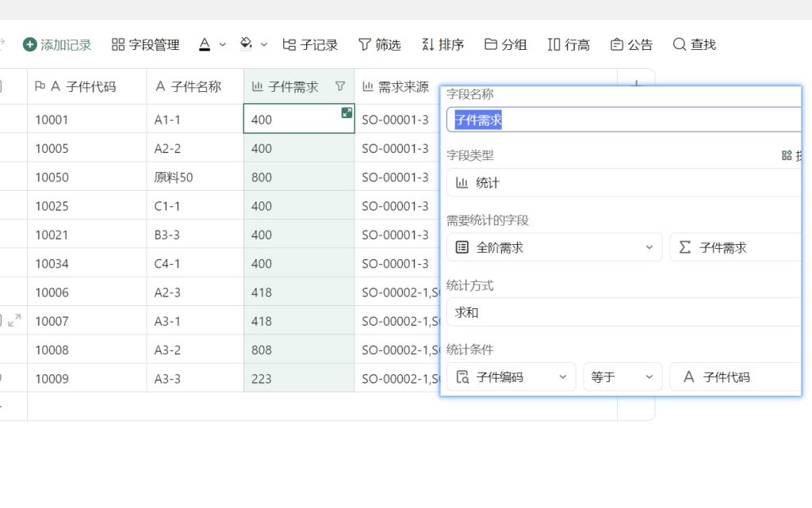Image resolution: width=812 pixels, height=508 pixels.
Task: Click the 添加记录 button label
Action: tap(66, 45)
